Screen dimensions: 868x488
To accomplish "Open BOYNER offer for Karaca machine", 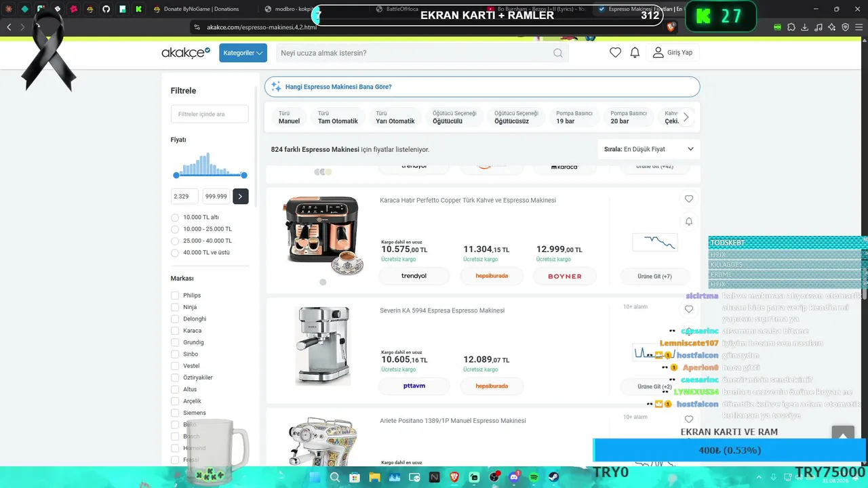I will (564, 277).
